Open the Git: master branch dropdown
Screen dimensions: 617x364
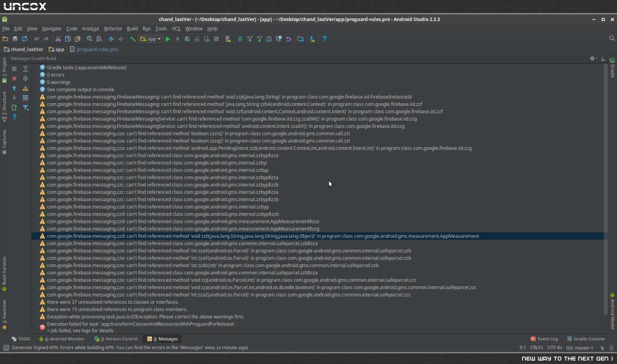pos(580,348)
